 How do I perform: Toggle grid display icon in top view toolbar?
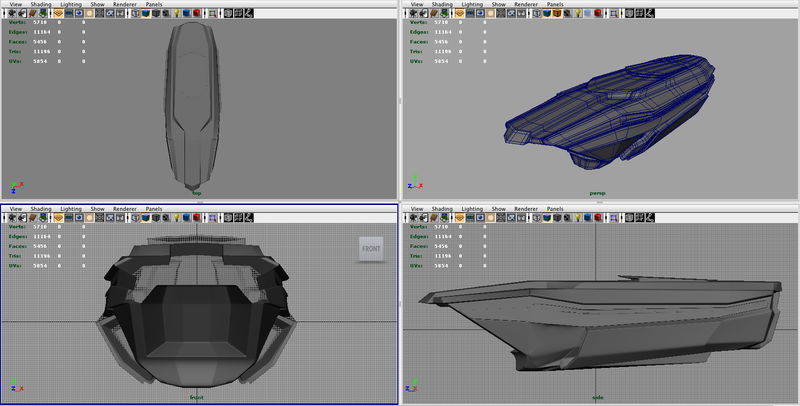(59, 14)
